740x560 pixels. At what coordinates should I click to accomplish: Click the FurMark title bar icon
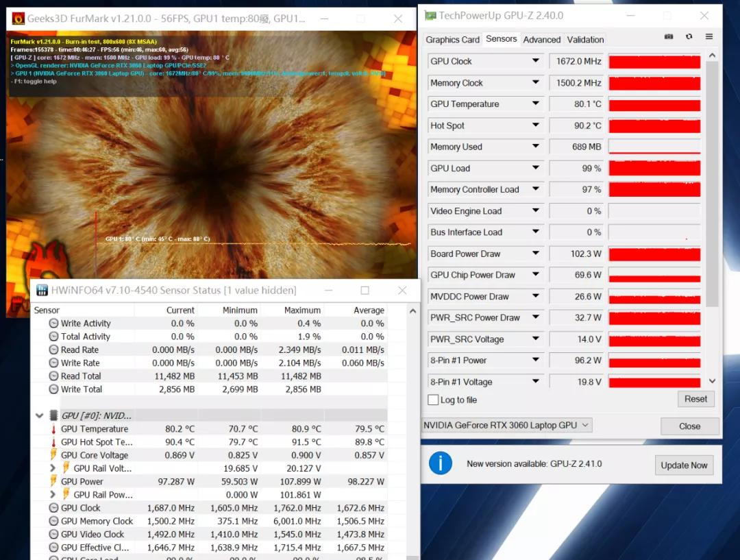pos(18,19)
